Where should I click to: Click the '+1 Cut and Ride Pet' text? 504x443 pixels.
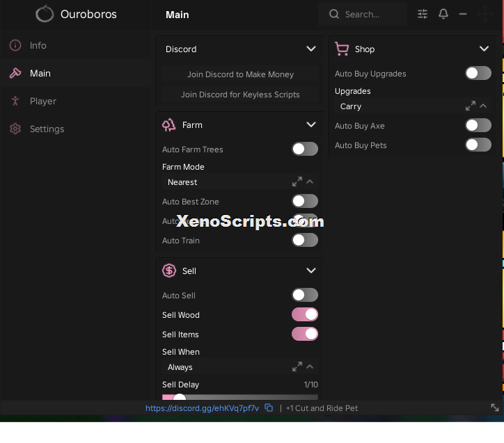[x=322, y=408]
